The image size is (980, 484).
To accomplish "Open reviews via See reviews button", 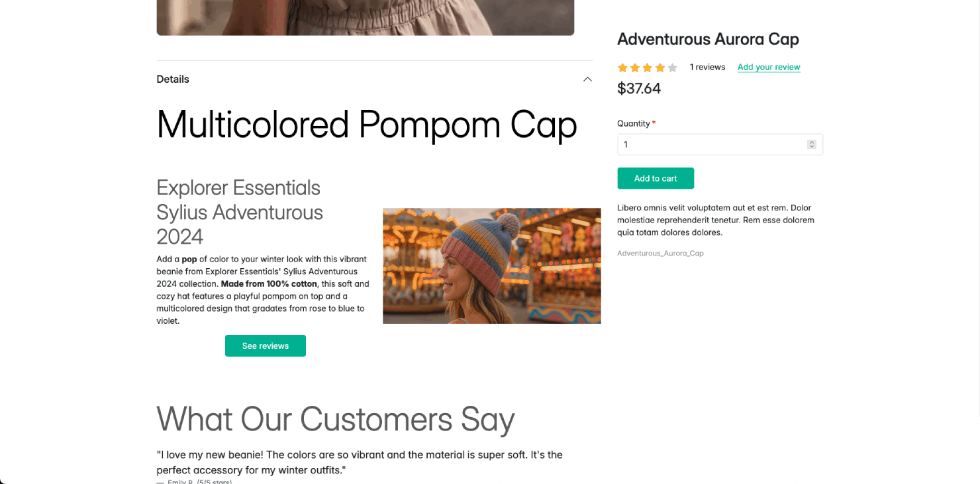I will click(x=266, y=346).
